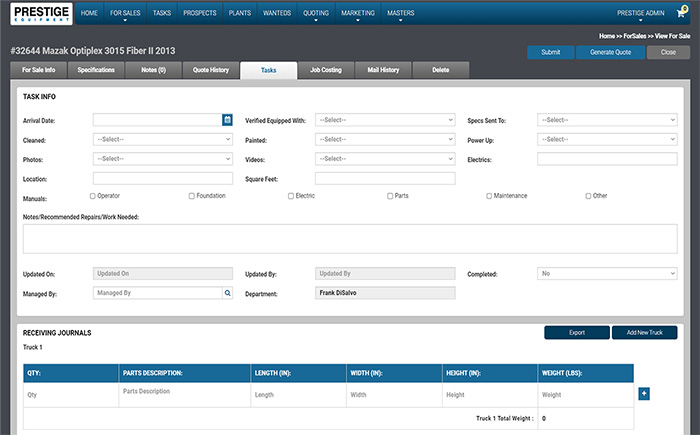Click the Height field in Truck 1

click(490, 395)
